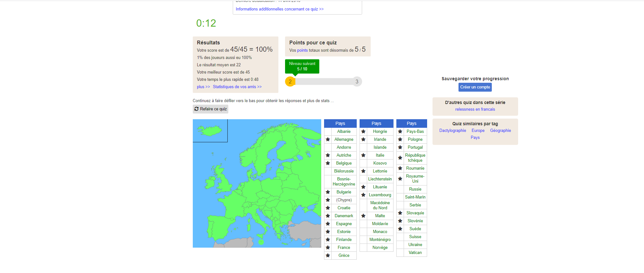Click Liechtenstein in the country list
The image size is (644, 273).
click(x=380, y=179)
